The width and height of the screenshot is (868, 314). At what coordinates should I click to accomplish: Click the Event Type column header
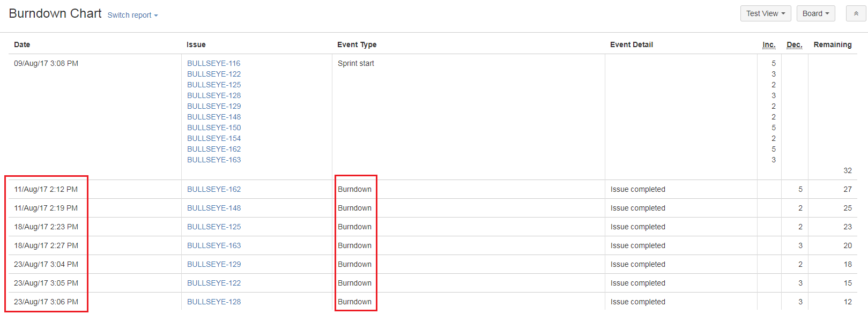[357, 44]
